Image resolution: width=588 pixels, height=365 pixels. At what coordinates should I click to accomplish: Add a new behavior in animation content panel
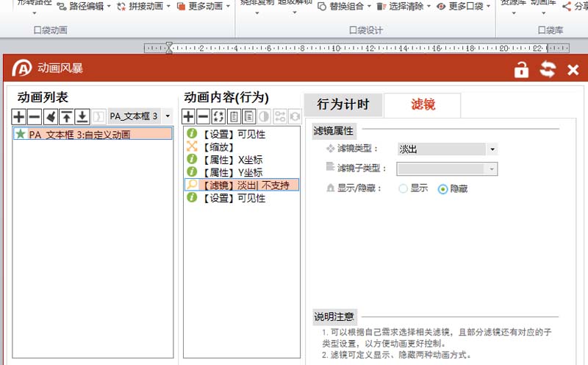[188, 117]
